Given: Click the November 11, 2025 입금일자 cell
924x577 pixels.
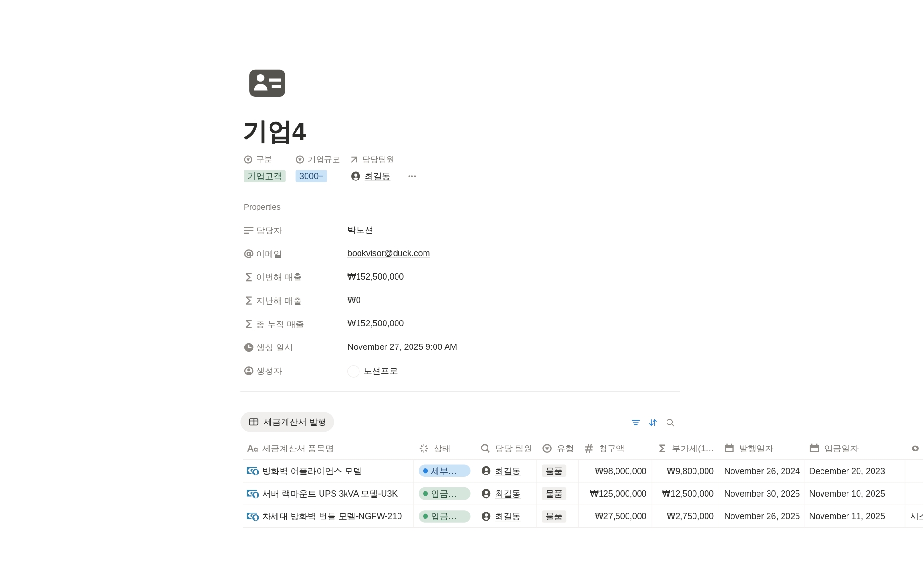Looking at the screenshot, I should (854, 516).
